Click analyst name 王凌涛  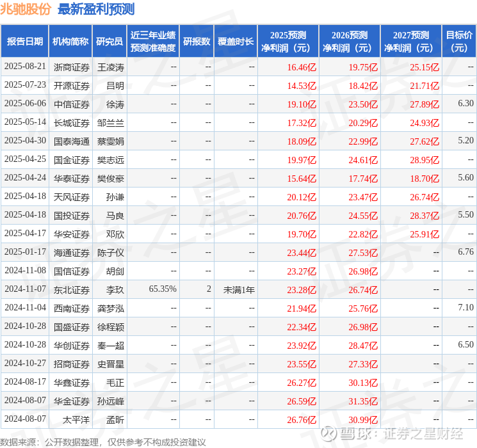111,67
